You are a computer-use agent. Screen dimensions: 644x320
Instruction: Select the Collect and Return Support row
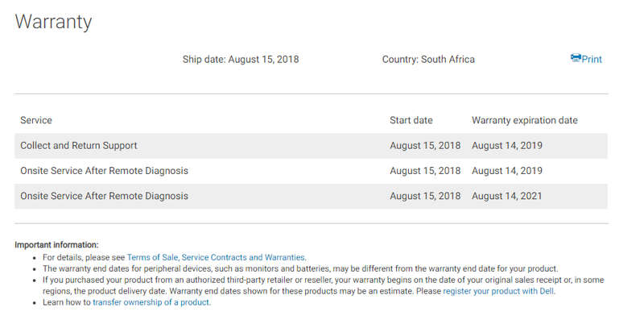(311, 146)
